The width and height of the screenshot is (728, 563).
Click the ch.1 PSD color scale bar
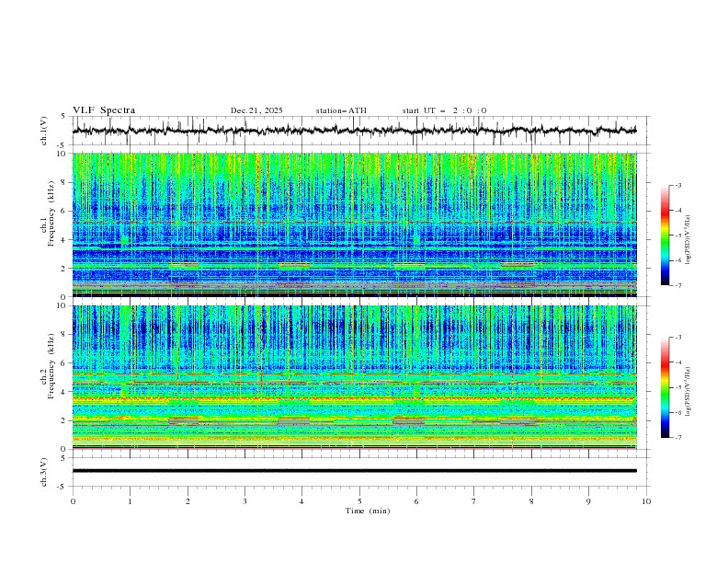pos(665,235)
